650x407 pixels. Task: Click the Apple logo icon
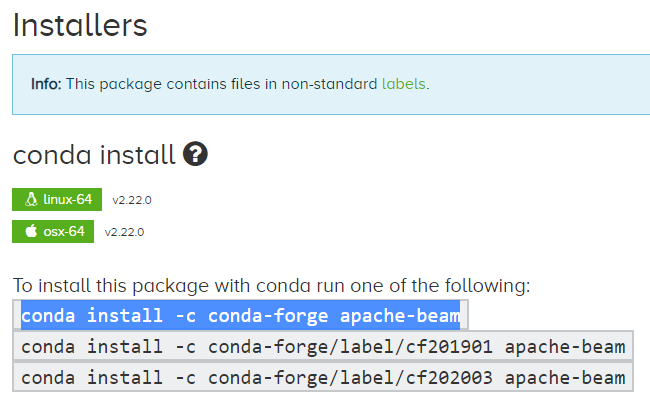point(30,232)
